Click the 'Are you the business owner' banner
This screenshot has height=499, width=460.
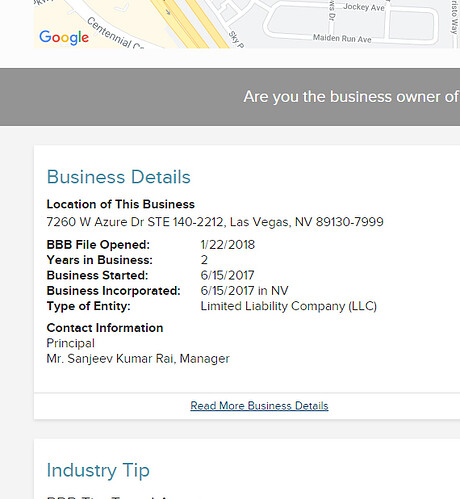point(230,97)
